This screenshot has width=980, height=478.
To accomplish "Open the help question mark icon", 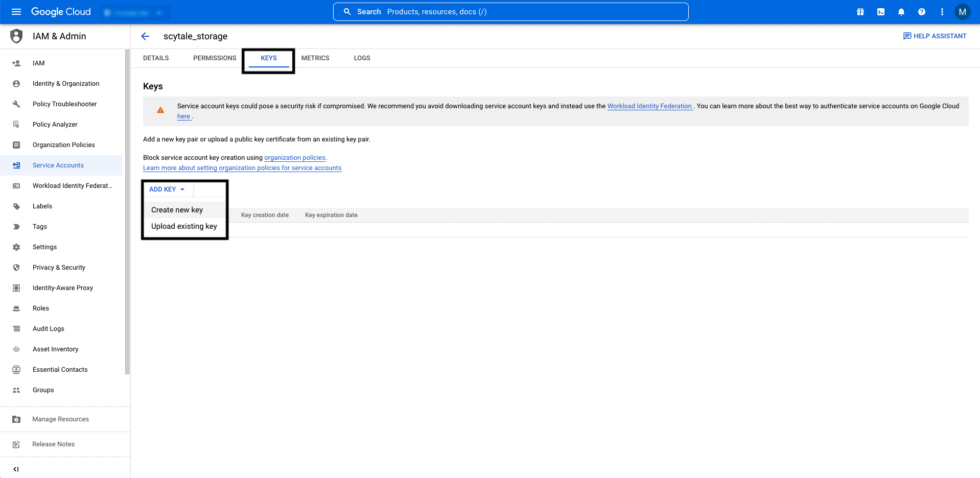I will pos(922,12).
